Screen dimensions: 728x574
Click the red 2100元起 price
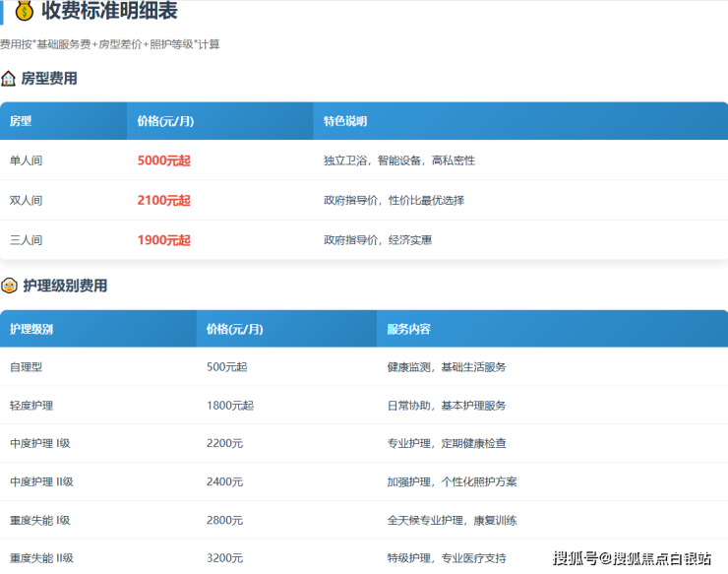[x=163, y=200]
